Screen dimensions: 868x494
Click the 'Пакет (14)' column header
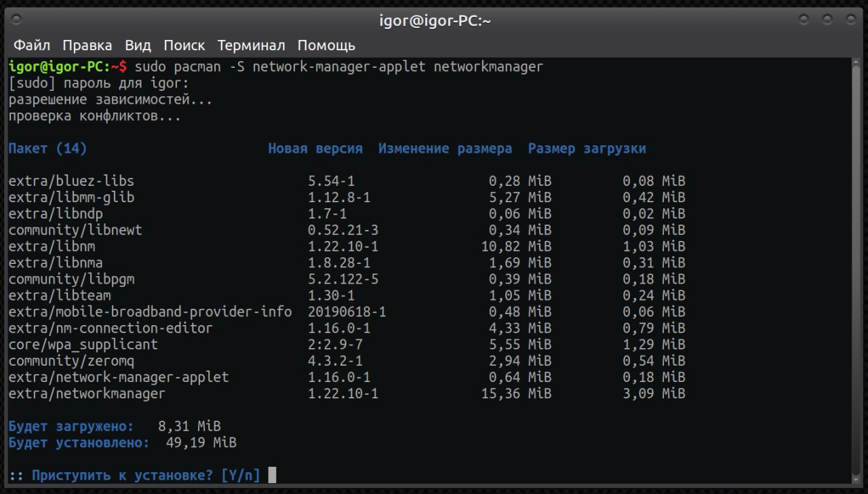(47, 149)
